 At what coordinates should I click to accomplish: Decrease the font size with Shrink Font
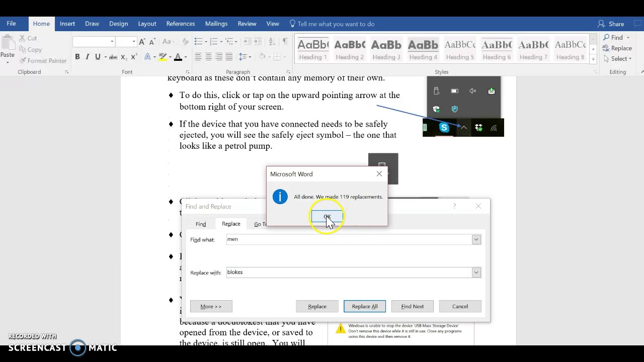[x=152, y=41]
